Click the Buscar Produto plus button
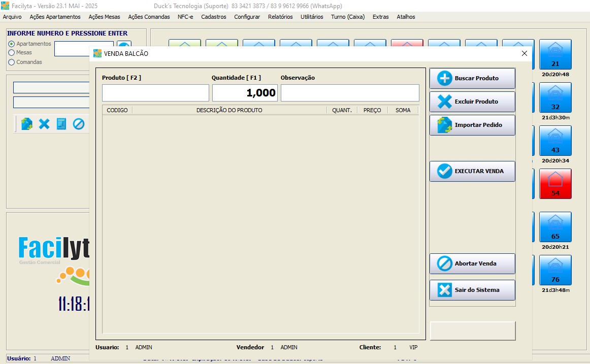 pyautogui.click(x=472, y=79)
